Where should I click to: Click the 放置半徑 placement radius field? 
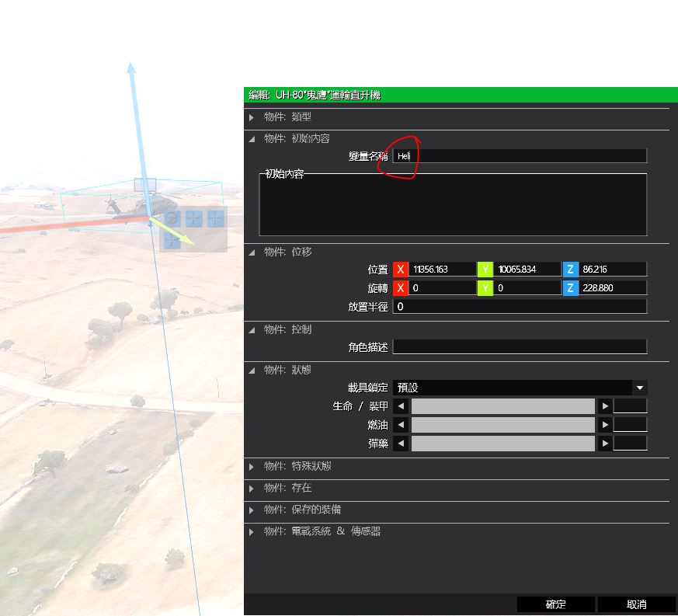click(x=520, y=306)
